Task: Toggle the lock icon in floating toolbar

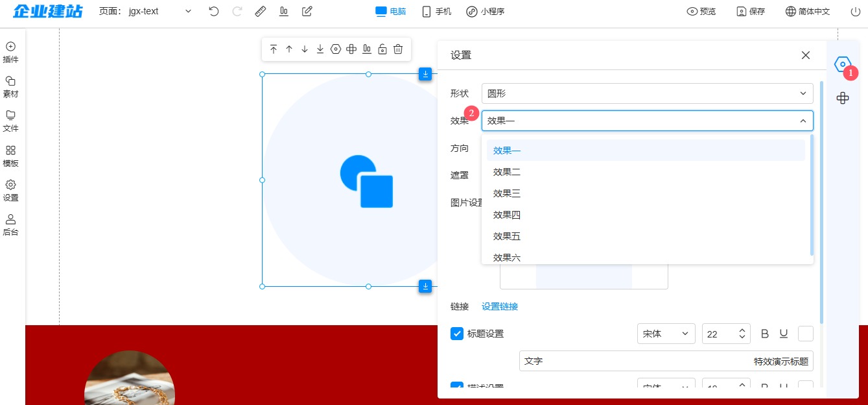Action: 382,49
